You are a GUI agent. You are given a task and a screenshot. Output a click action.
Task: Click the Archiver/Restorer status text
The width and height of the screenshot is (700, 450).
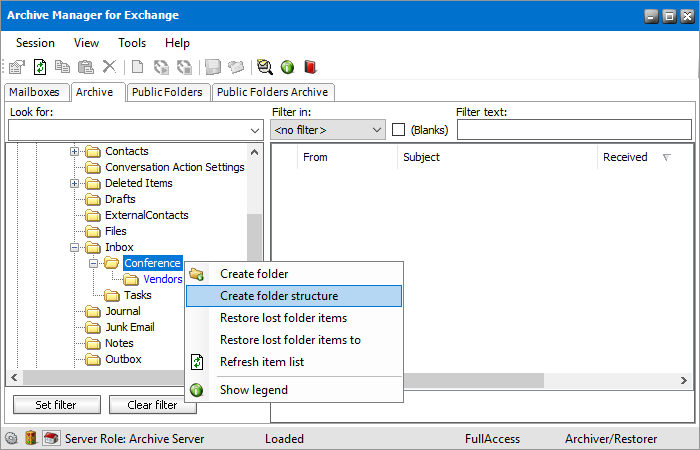(611, 439)
